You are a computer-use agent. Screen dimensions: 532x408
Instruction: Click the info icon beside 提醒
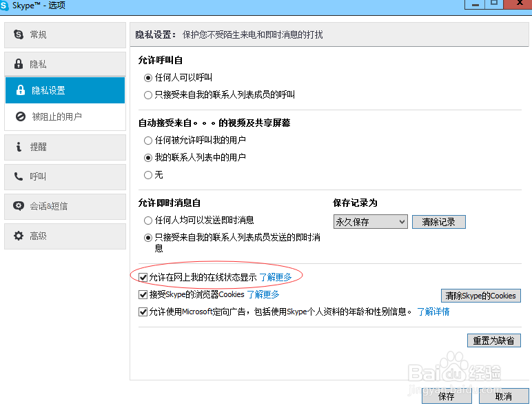point(19,147)
